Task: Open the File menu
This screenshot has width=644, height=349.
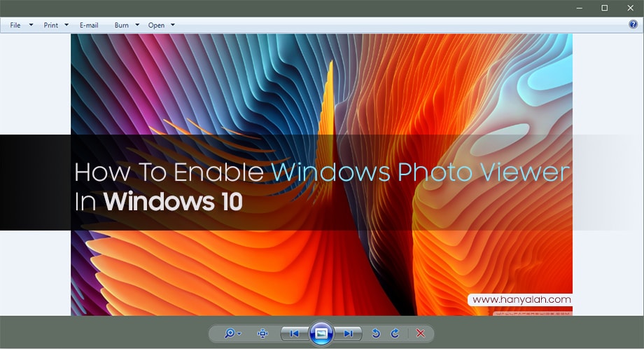Action: tap(15, 25)
